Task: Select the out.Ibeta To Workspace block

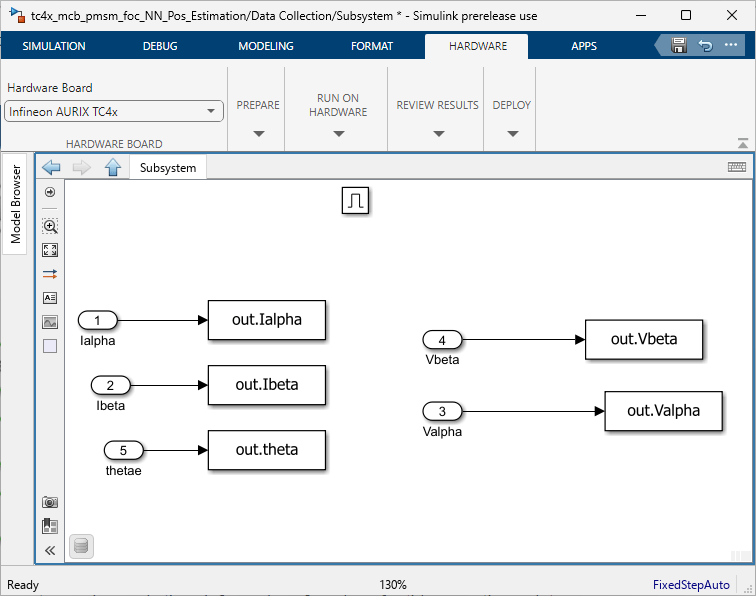Action: (267, 385)
